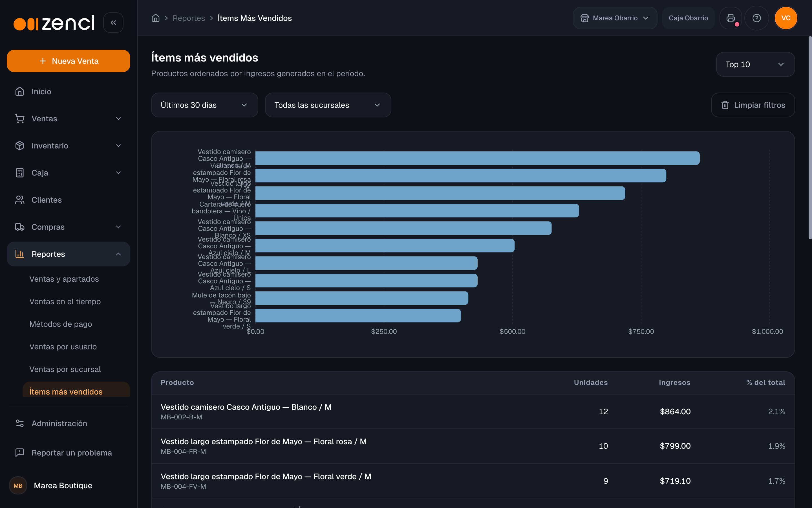This screenshot has height=508, width=812.
Task: Click the top Blanco / M chart bar
Action: pos(477,158)
